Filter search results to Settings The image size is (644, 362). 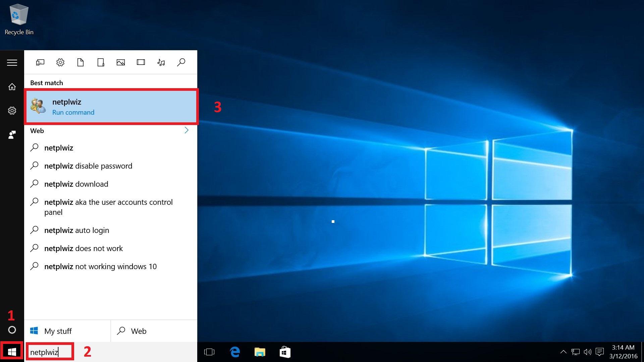(x=60, y=62)
